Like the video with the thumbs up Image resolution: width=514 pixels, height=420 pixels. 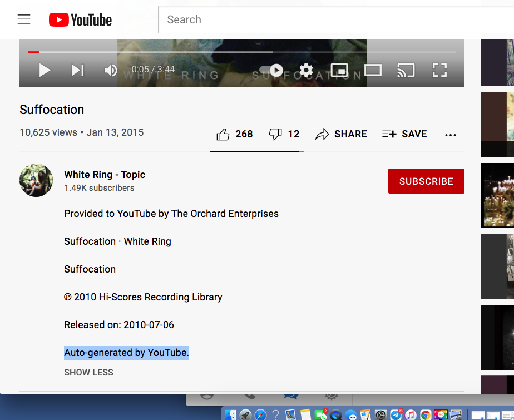point(234,134)
